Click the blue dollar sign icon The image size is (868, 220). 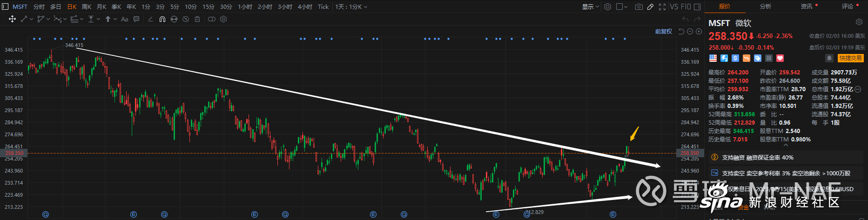pyautogui.click(x=735, y=58)
